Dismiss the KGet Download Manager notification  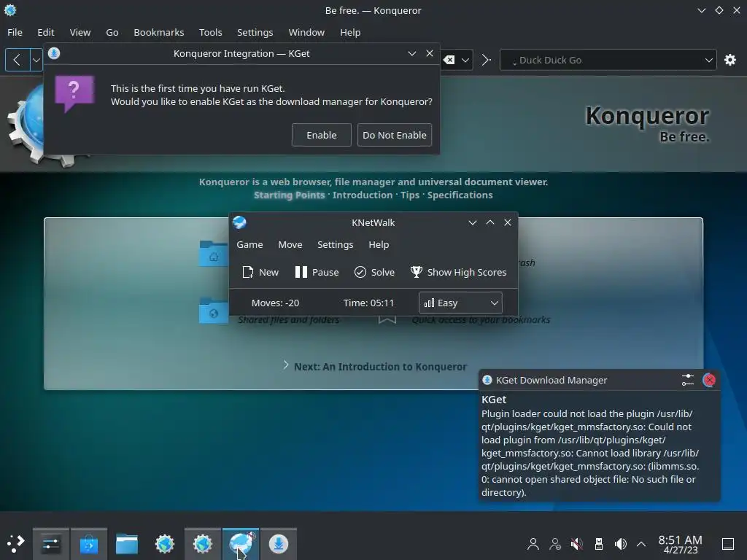coord(709,380)
